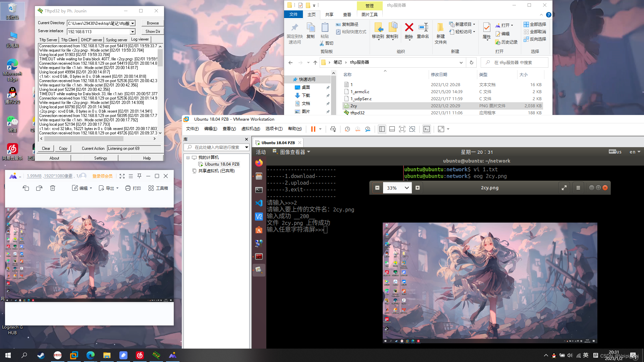Click the image viewer zoom-out button
Screen dimensions: 644x362
377,188
